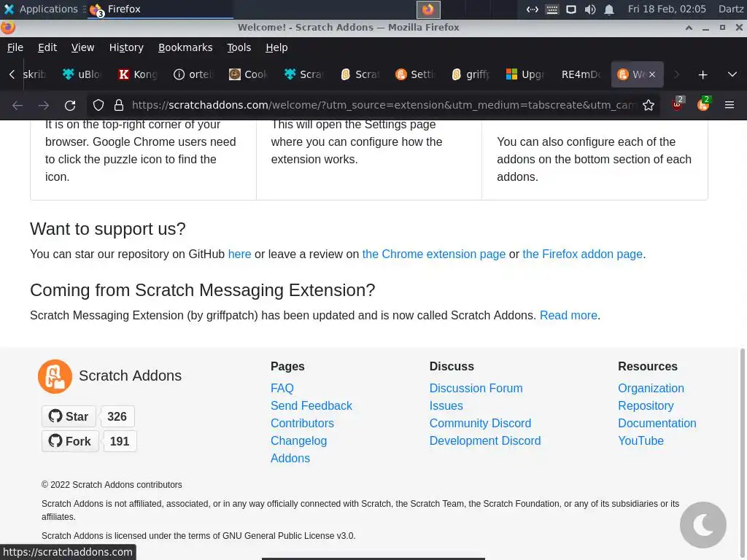Viewport: 747px width, 560px height.
Task: Click the Read more link
Action: click(x=568, y=316)
